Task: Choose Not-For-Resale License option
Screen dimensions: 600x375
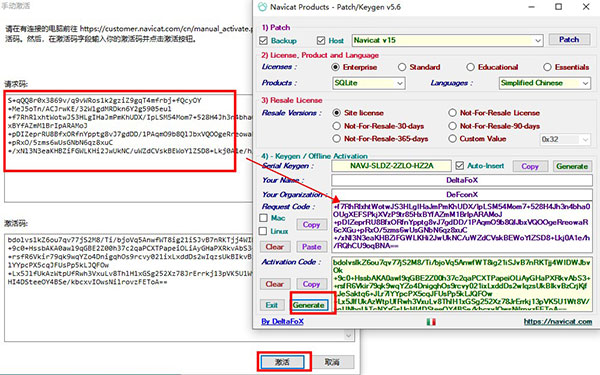Action: (452, 113)
